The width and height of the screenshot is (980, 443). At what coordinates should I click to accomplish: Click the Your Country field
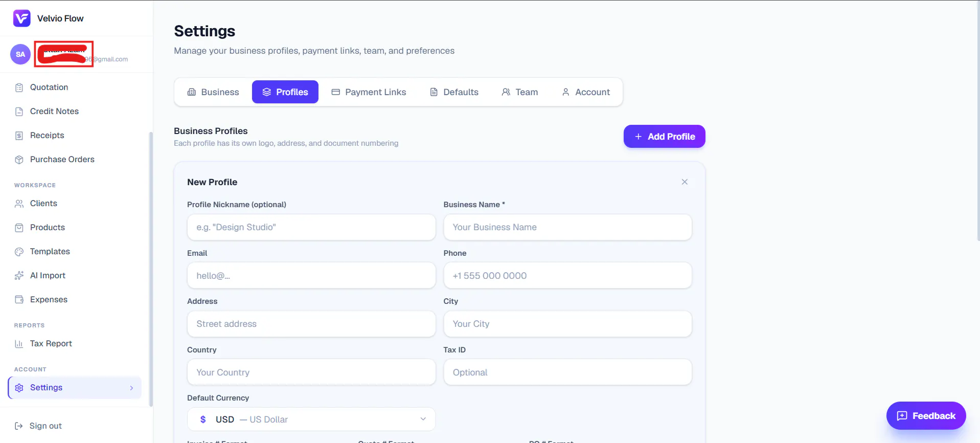click(311, 372)
